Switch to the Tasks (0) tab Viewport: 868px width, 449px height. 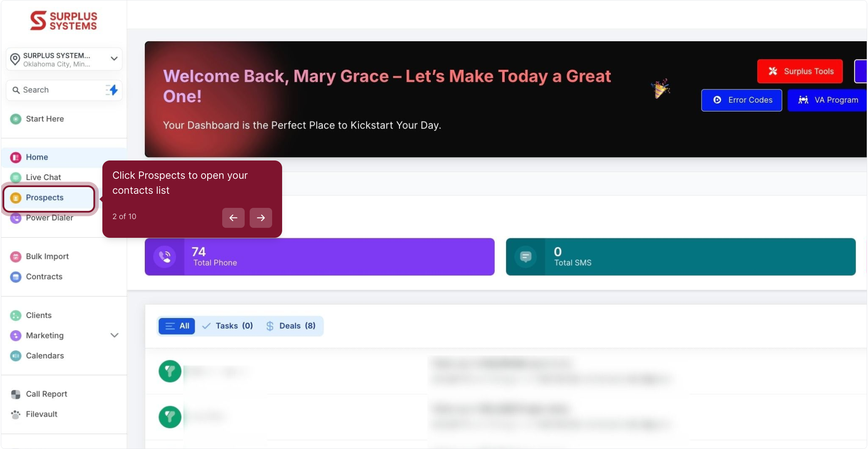click(228, 326)
